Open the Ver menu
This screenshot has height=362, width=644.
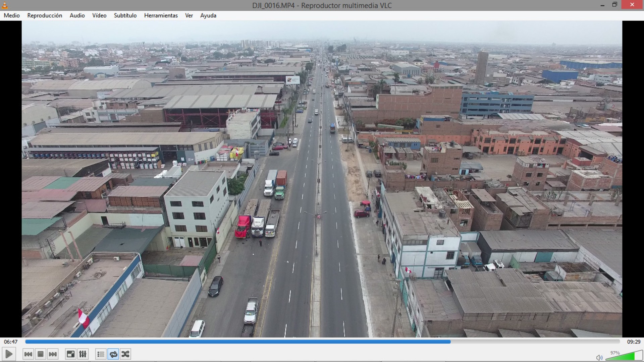pos(189,15)
